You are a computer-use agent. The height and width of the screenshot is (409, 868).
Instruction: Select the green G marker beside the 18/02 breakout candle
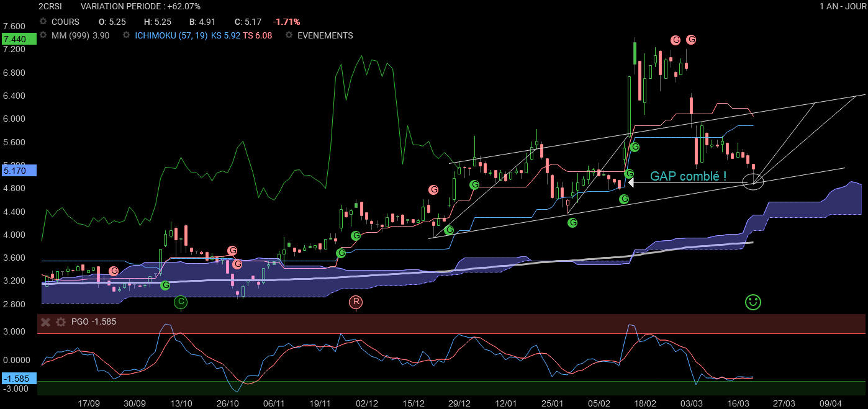635,147
